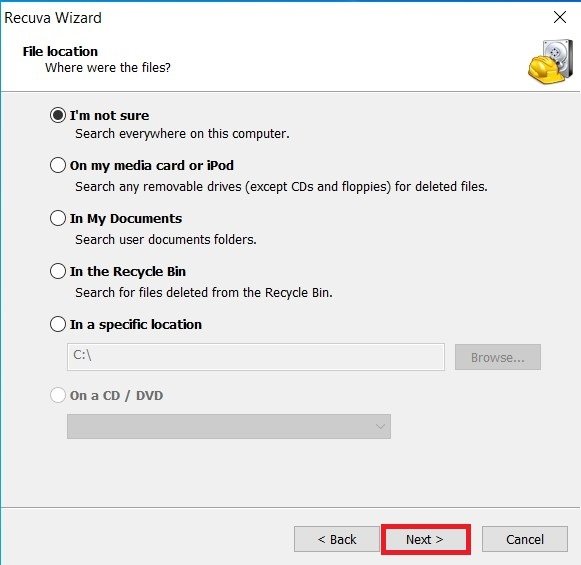Click the "Recuva Wizard" window title

[x=53, y=18]
